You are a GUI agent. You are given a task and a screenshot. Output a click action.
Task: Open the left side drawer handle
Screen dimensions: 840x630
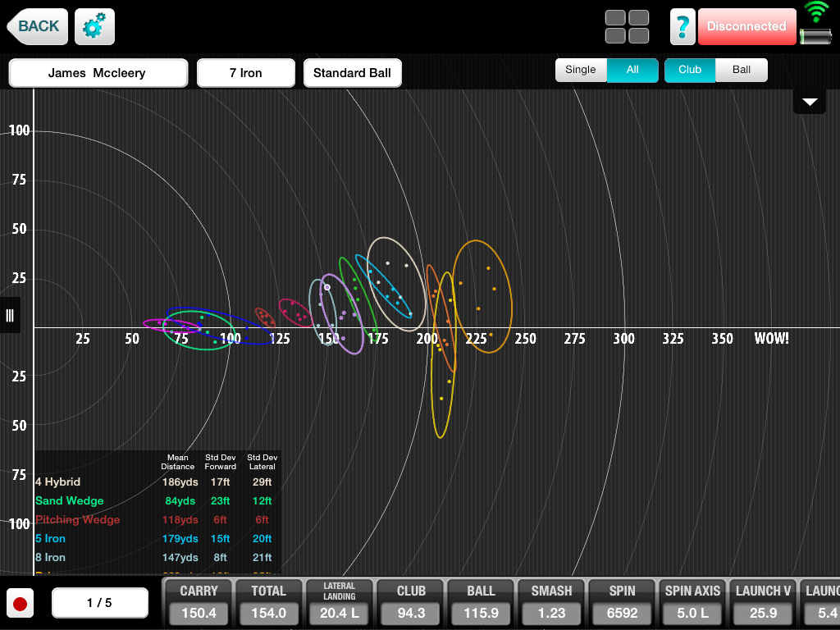[x=10, y=315]
